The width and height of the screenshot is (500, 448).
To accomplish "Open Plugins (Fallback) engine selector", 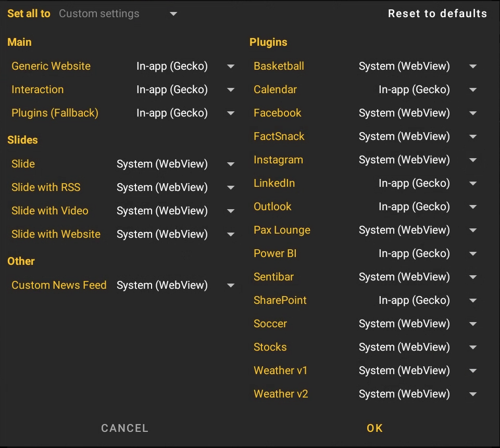I will (231, 113).
